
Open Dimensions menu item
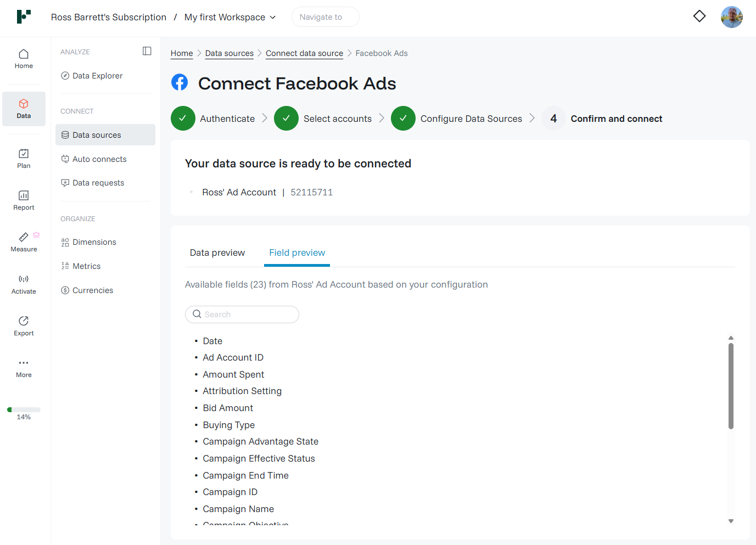coord(88,242)
